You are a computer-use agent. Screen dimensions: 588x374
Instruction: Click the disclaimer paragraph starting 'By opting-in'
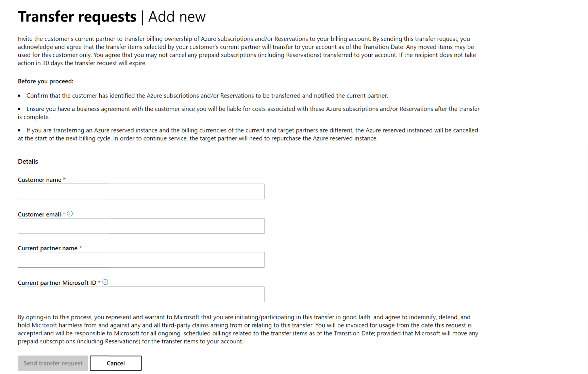coord(248,329)
